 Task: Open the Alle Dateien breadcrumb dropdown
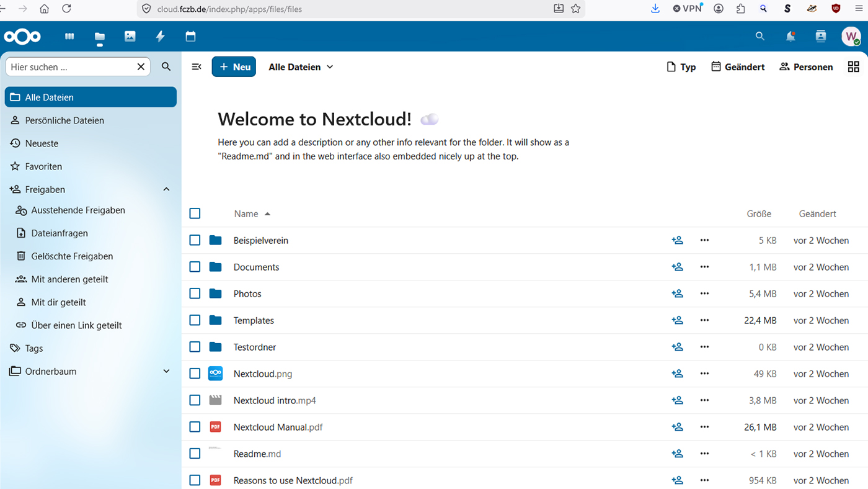pos(301,67)
